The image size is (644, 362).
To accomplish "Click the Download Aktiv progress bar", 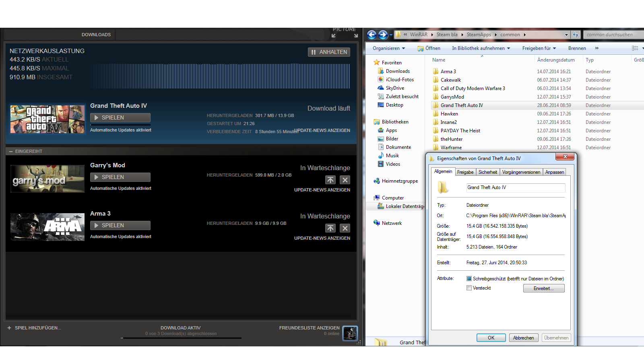I will tap(181, 338).
